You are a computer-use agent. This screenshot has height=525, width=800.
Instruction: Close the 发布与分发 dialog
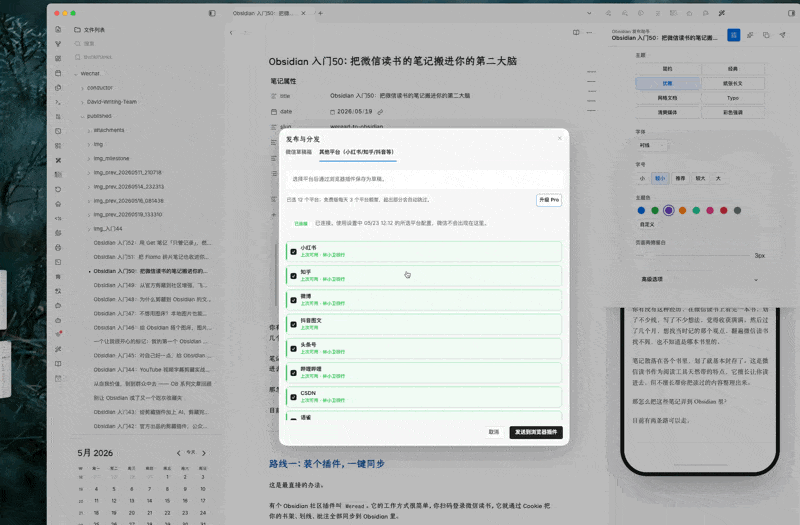(x=560, y=138)
